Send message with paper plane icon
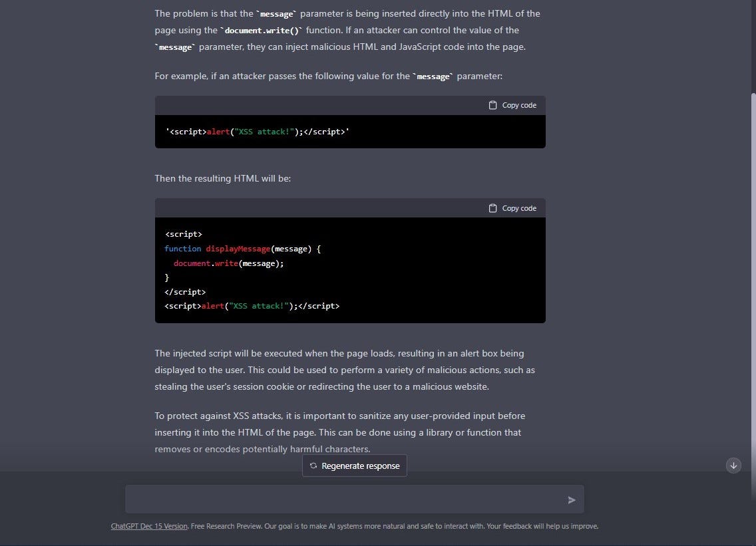The image size is (756, 546). point(572,500)
